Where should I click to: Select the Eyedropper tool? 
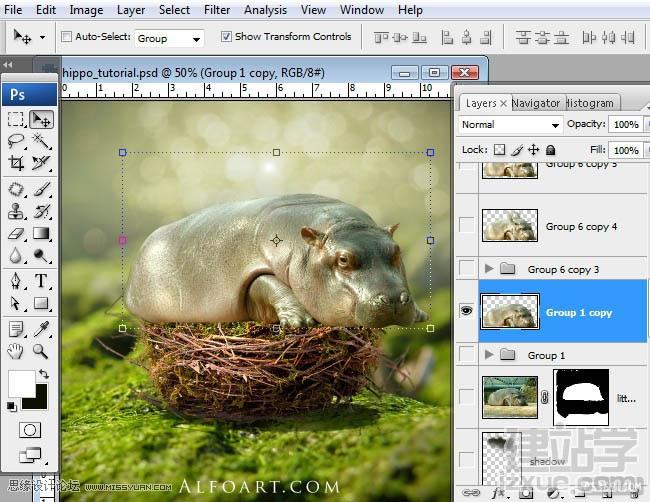point(41,330)
